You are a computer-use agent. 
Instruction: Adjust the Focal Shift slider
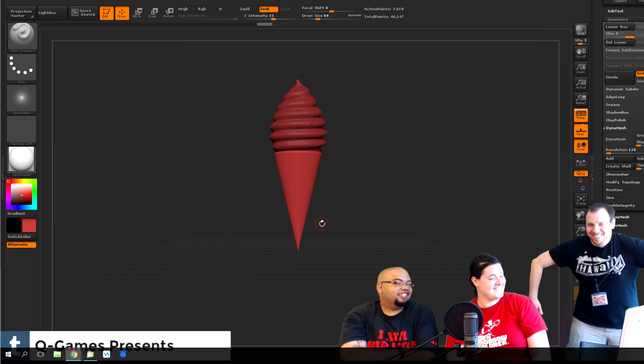click(x=330, y=8)
